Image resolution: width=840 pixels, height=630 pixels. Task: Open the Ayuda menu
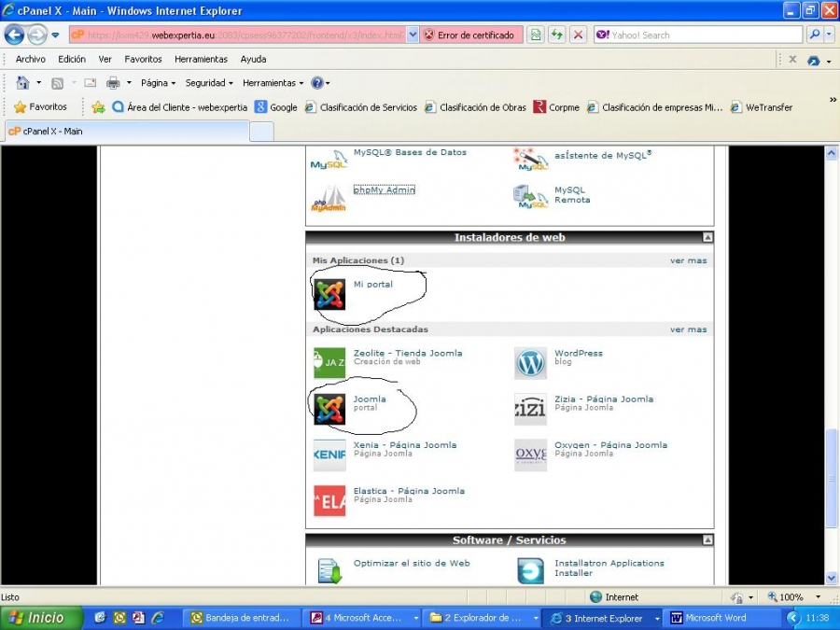[x=253, y=60]
